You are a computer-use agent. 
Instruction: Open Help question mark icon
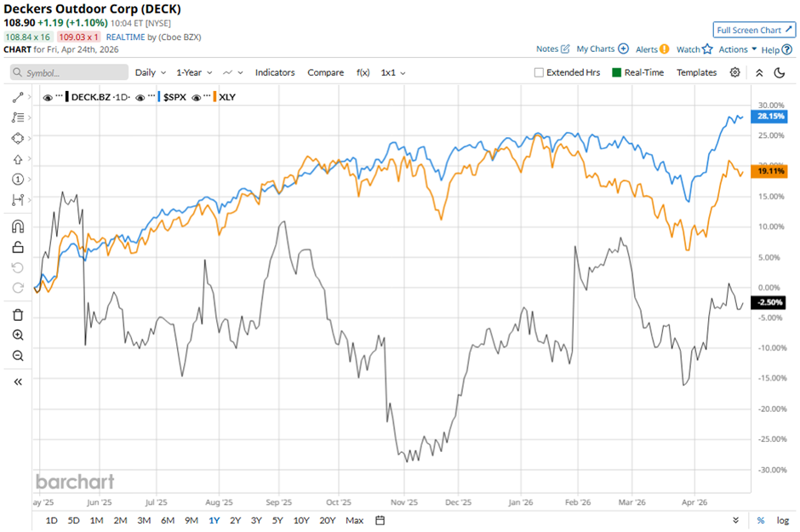[x=786, y=49]
